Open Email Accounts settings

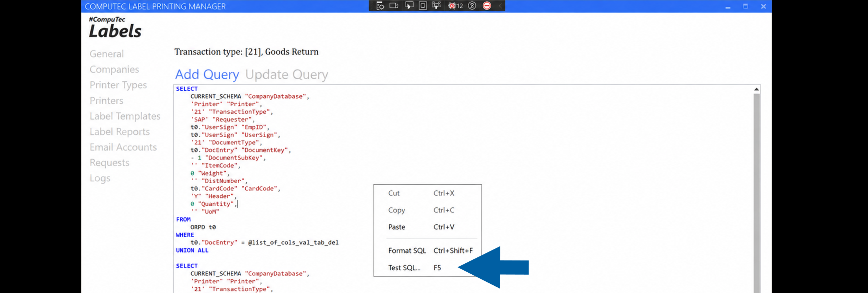(x=123, y=147)
